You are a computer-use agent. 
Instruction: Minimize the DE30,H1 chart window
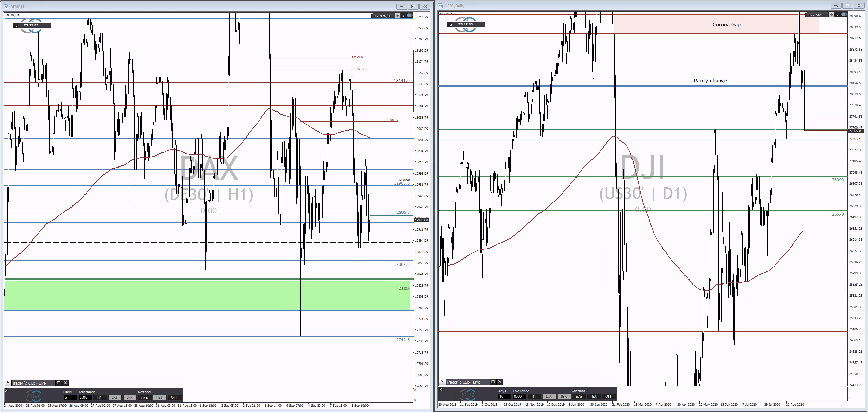(401, 7)
